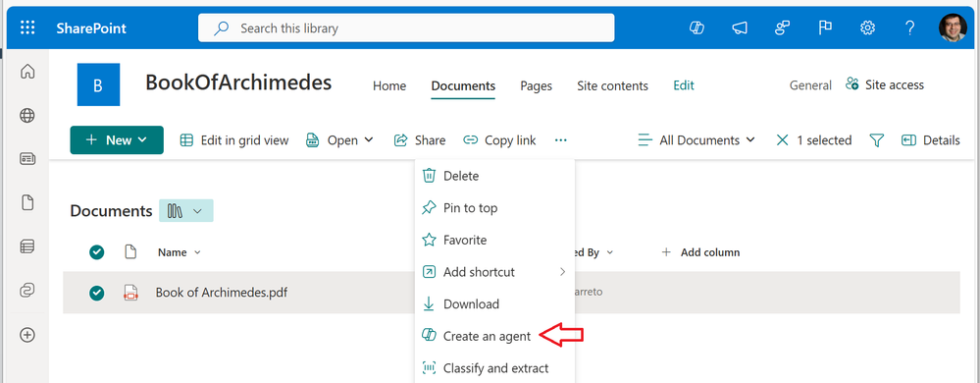Click the plus create icon in left rail
This screenshot has height=383, width=980.
pyautogui.click(x=27, y=335)
